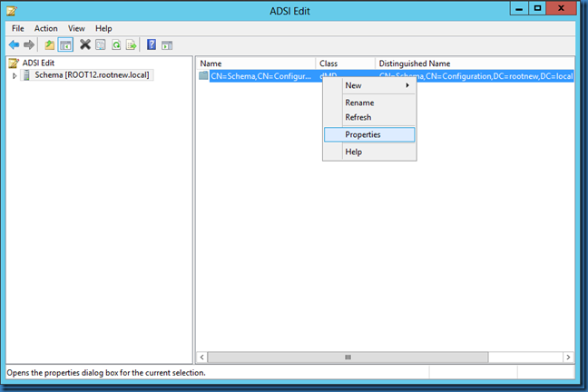Sort by the Class column header
This screenshot has height=392, width=588.
point(346,64)
